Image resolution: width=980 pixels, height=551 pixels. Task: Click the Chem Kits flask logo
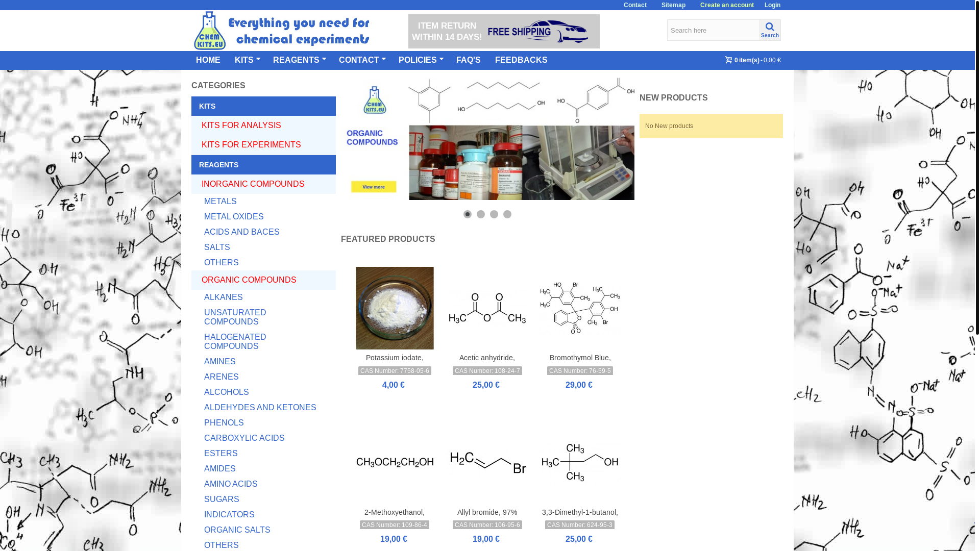coord(210,31)
